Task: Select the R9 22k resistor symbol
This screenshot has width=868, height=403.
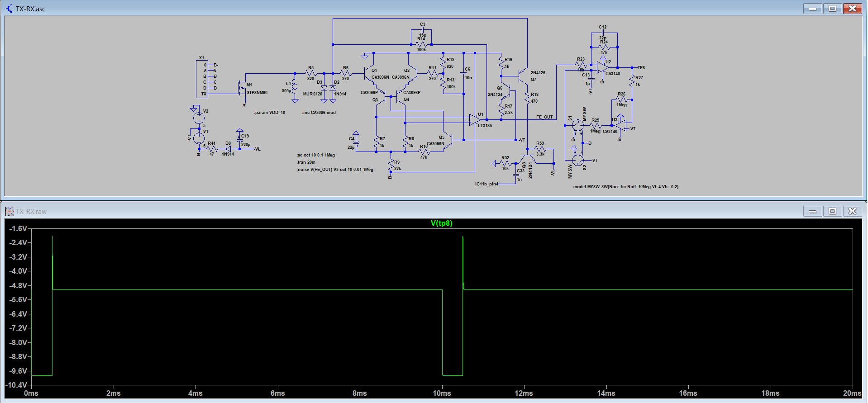Action: click(391, 166)
